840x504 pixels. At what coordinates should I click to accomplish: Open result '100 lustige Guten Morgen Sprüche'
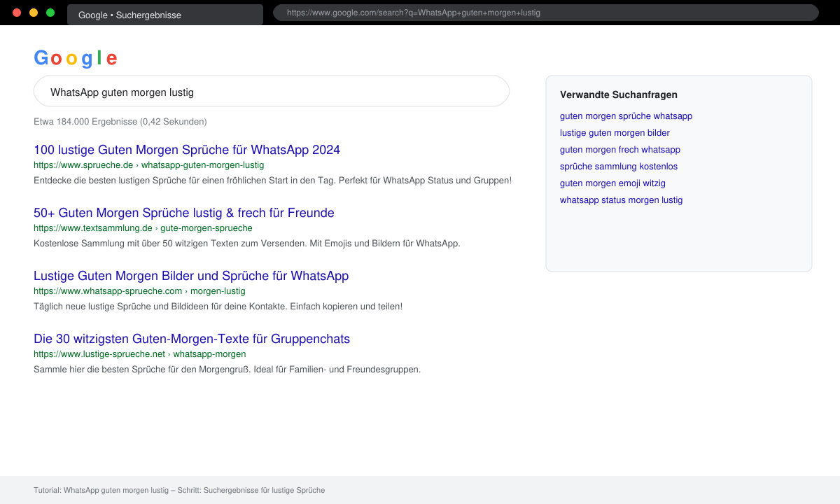point(187,150)
